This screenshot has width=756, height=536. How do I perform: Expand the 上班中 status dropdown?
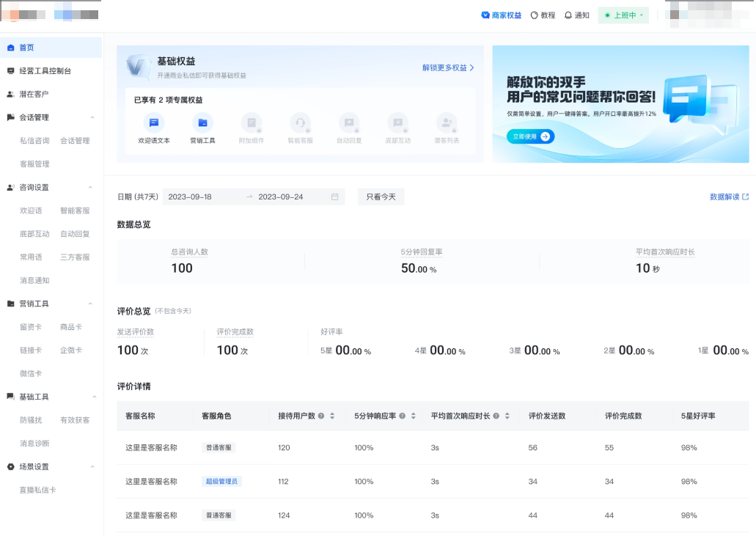[x=623, y=15]
